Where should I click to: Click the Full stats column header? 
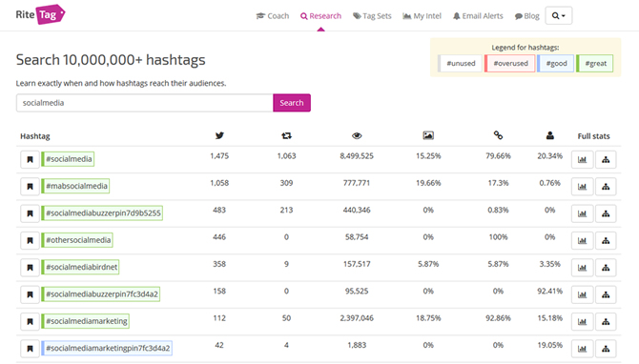[593, 136]
